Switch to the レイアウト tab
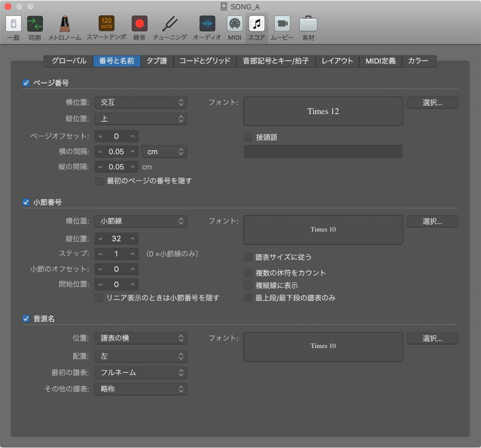This screenshot has height=448, width=481. [x=337, y=61]
